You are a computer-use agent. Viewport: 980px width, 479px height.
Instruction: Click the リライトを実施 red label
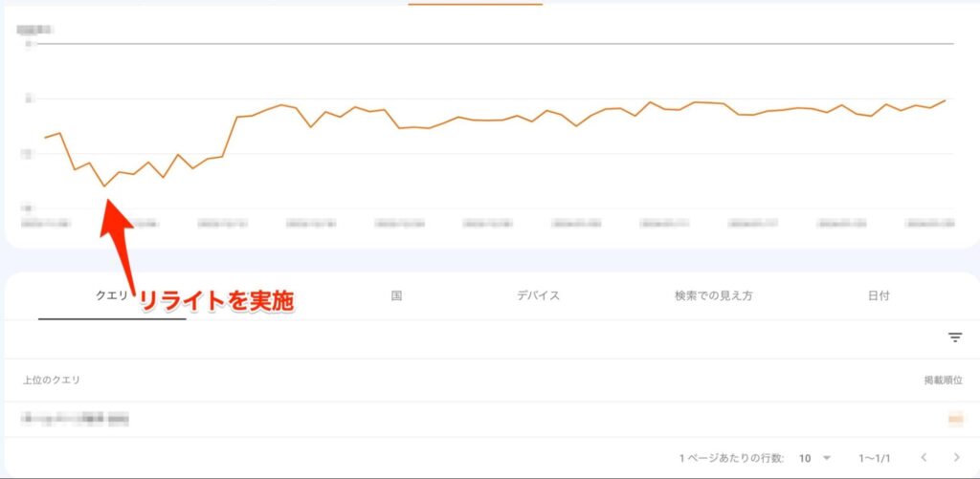pos(216,303)
